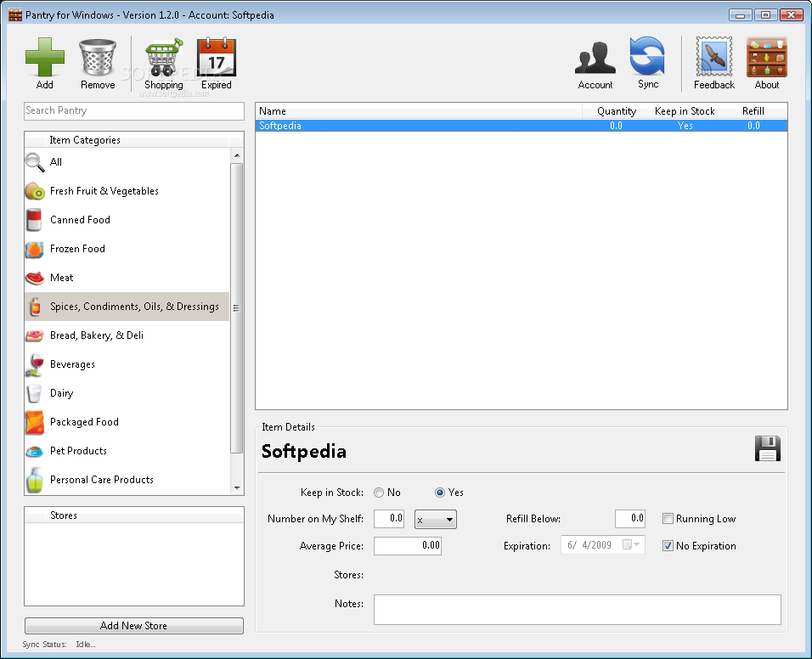Uncheck the No Expiration checkbox
The image size is (812, 659).
[668, 546]
